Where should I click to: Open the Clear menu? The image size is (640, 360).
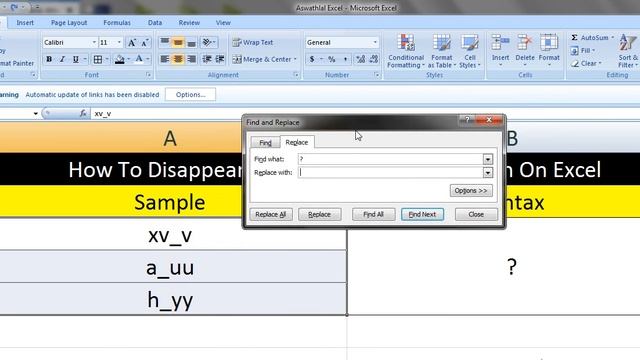click(586, 63)
